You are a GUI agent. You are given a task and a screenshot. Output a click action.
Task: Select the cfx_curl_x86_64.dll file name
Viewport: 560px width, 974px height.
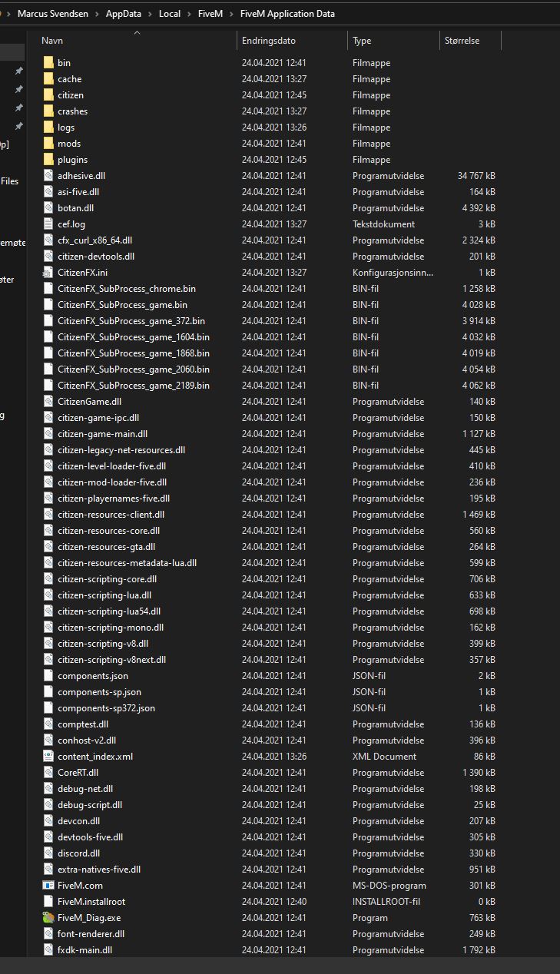[94, 240]
